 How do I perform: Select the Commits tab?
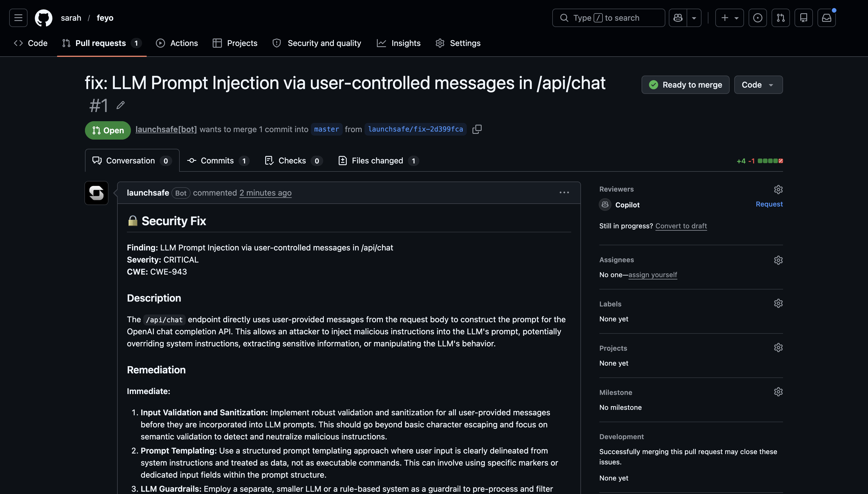click(x=218, y=161)
